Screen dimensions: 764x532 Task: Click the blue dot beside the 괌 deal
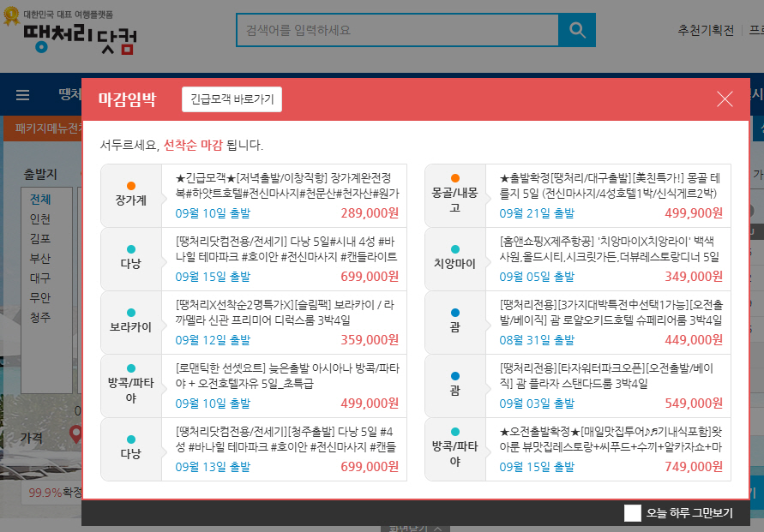(452, 310)
